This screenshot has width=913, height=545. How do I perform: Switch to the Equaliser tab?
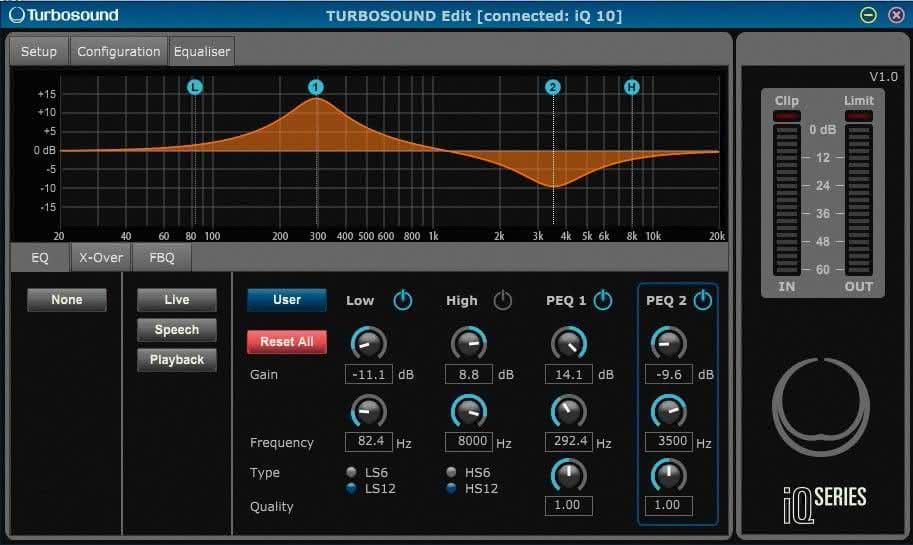202,51
